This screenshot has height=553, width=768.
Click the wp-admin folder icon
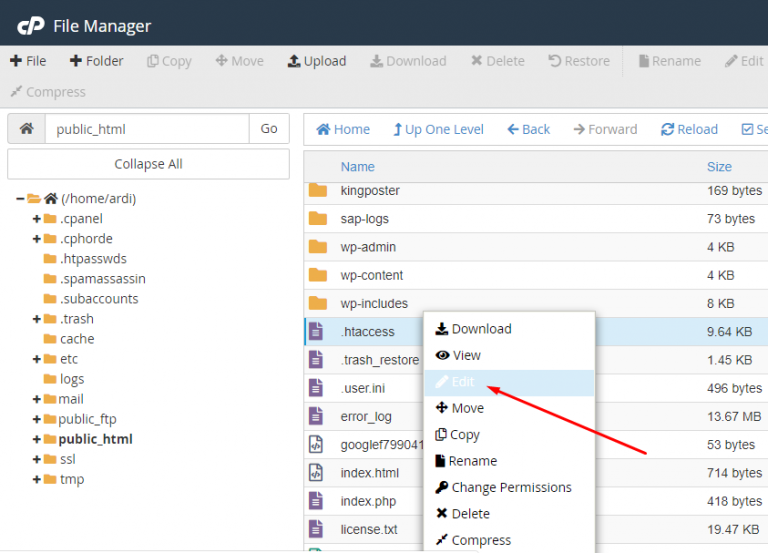318,247
